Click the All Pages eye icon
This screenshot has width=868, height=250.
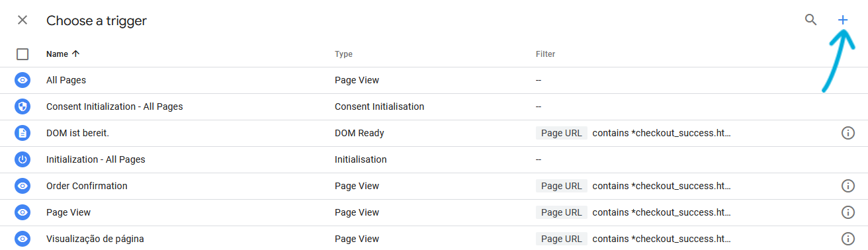tap(22, 80)
